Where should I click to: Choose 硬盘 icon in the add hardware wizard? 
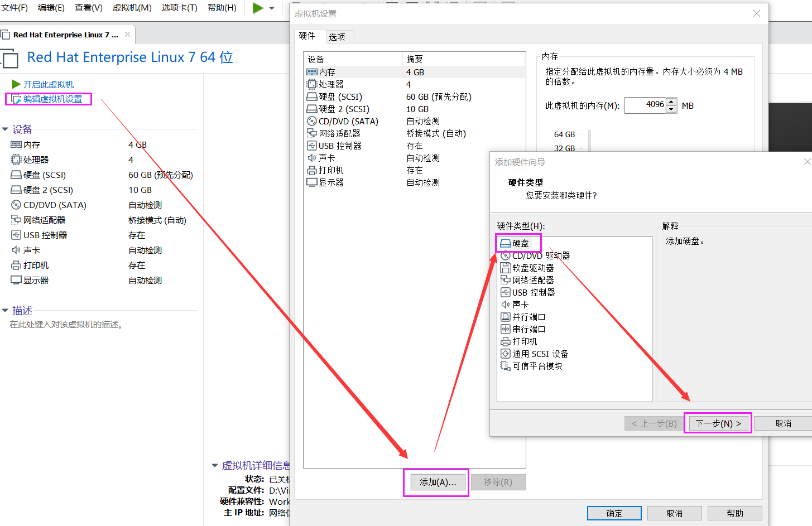(x=506, y=243)
